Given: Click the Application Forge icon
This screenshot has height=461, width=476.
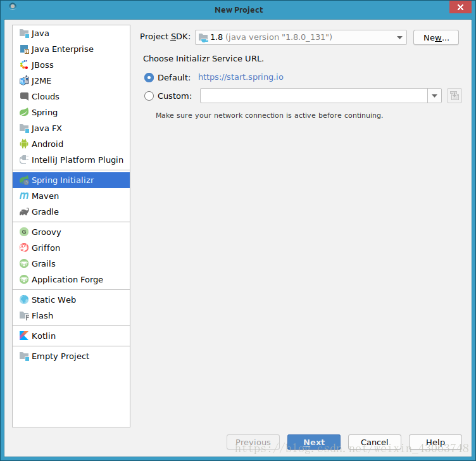Looking at the screenshot, I should [x=24, y=279].
